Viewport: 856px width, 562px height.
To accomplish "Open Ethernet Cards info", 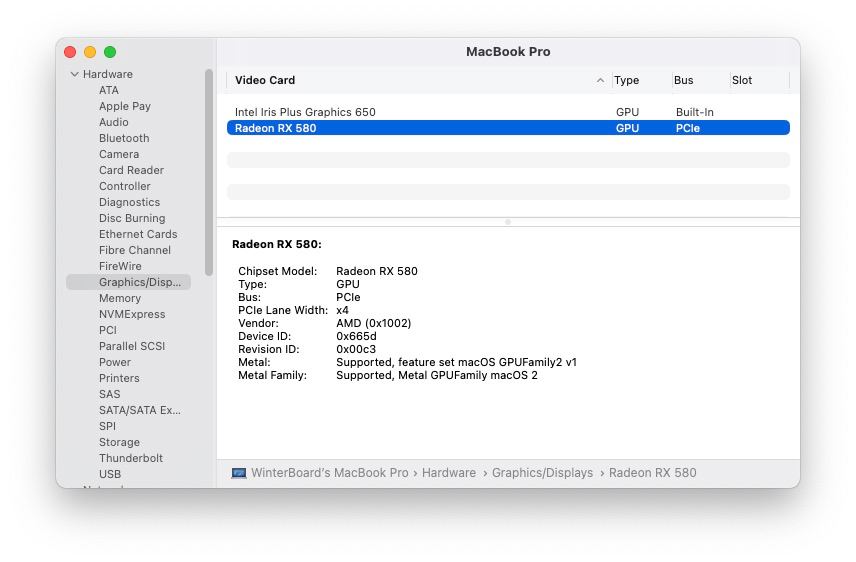I will pos(138,234).
